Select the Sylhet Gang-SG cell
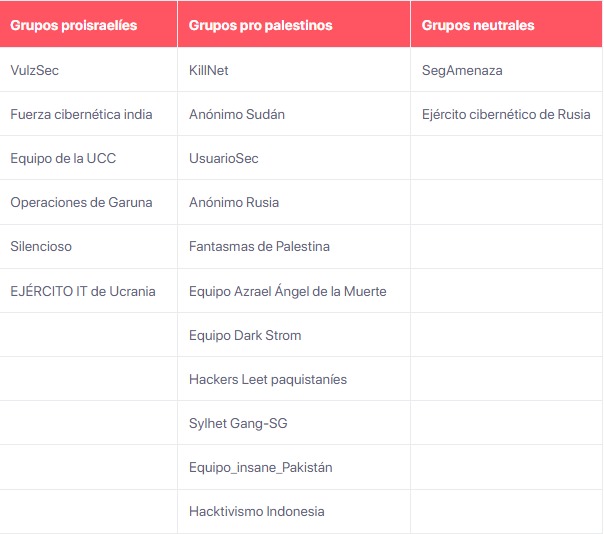The width and height of the screenshot is (604, 534). [x=238, y=424]
